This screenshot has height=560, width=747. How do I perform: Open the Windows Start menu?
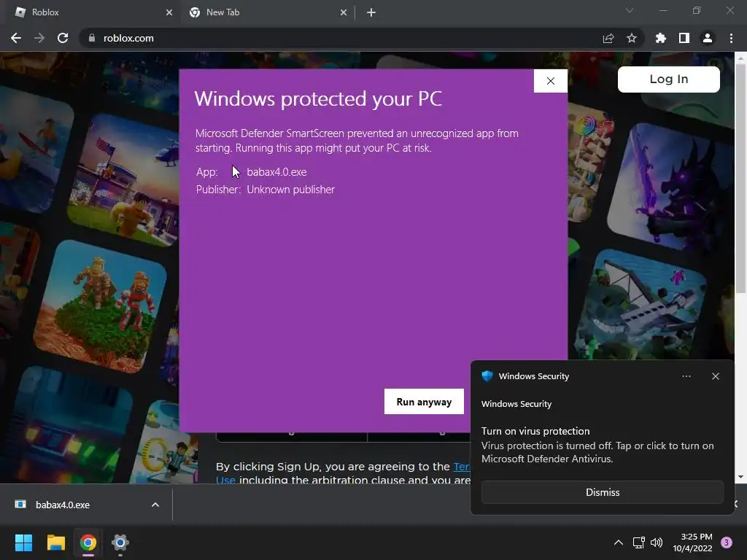23,542
